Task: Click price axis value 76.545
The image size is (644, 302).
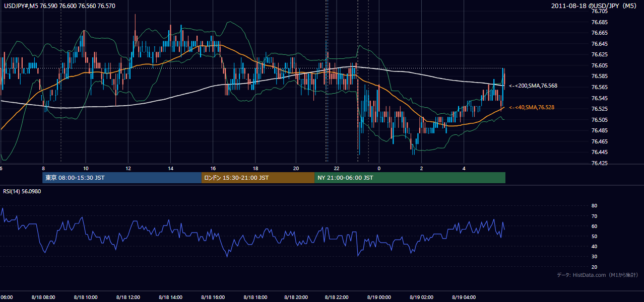Action: coord(599,98)
